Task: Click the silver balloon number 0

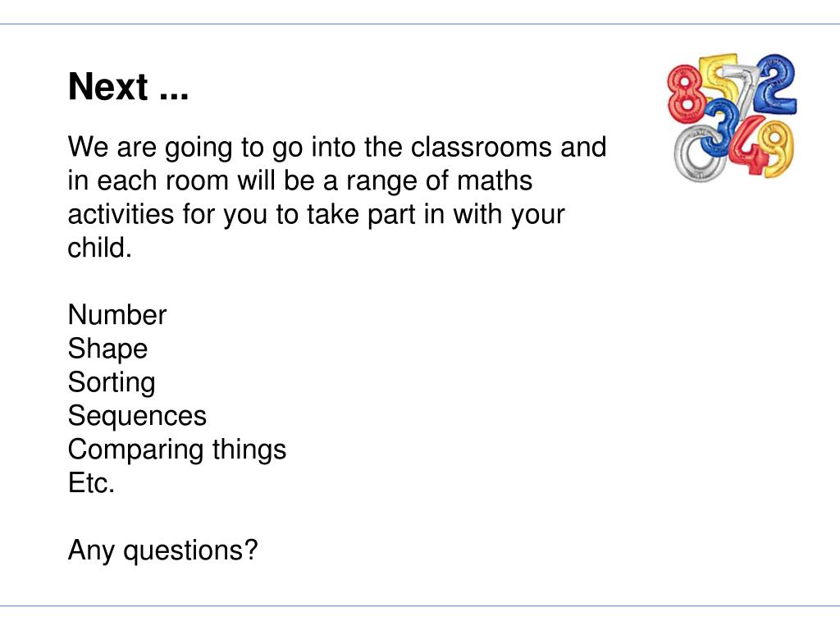Action: click(699, 153)
